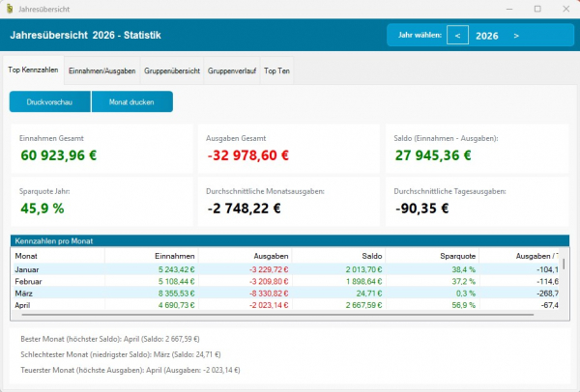Viewport: 580px width, 392px height.
Task: Sort by the Einnahmen column header
Action: coord(152,256)
